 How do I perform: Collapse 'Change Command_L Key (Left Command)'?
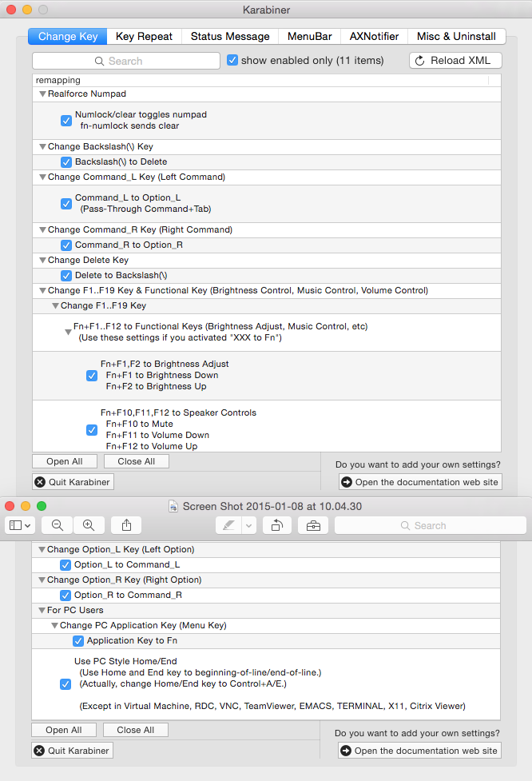click(43, 177)
